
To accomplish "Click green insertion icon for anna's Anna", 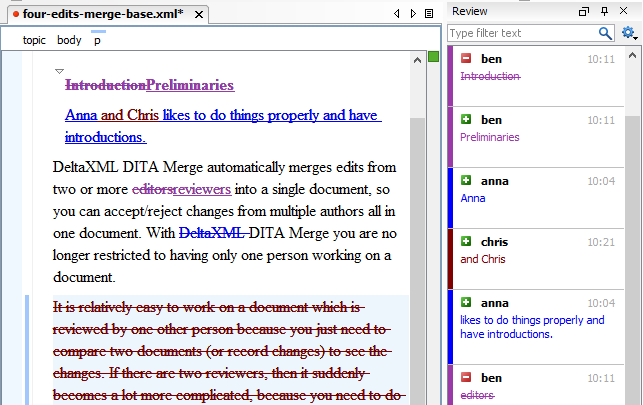I will point(466,180).
